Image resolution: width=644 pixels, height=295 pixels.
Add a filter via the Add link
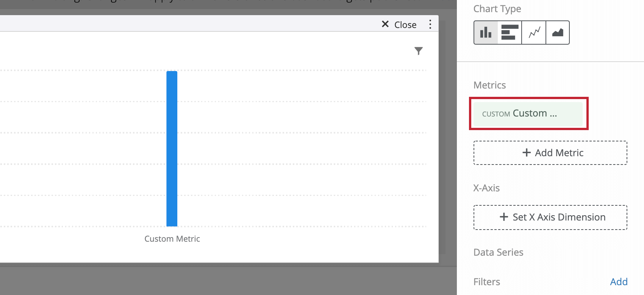point(619,282)
